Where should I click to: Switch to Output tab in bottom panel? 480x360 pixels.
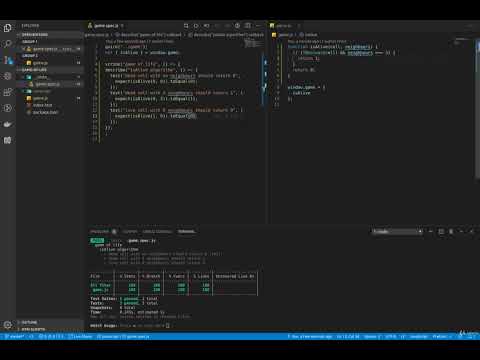pos(130,231)
